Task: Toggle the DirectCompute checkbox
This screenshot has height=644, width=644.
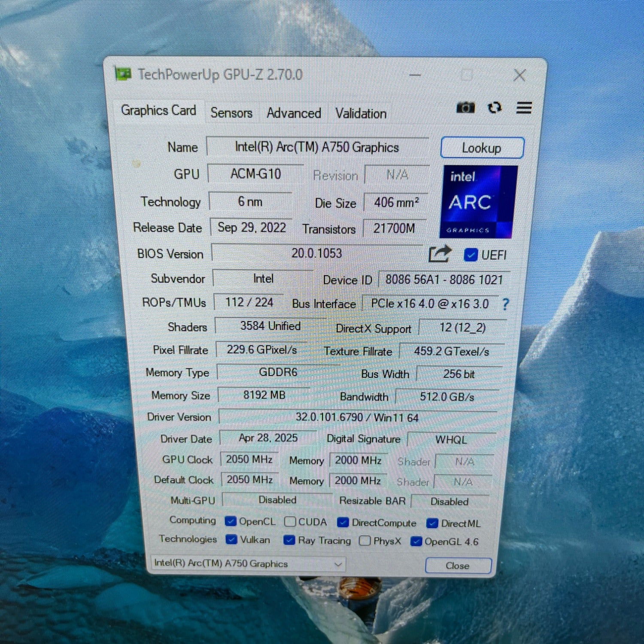Action: (343, 522)
